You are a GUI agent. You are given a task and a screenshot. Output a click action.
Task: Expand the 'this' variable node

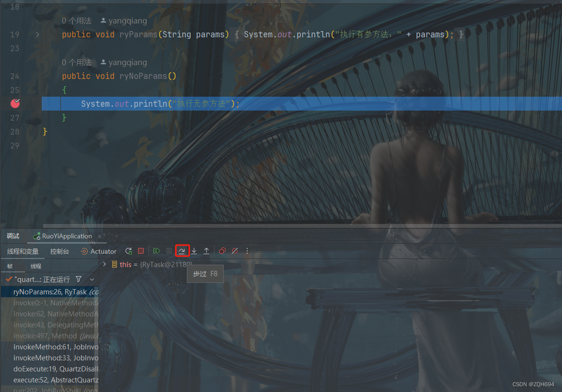(104, 264)
